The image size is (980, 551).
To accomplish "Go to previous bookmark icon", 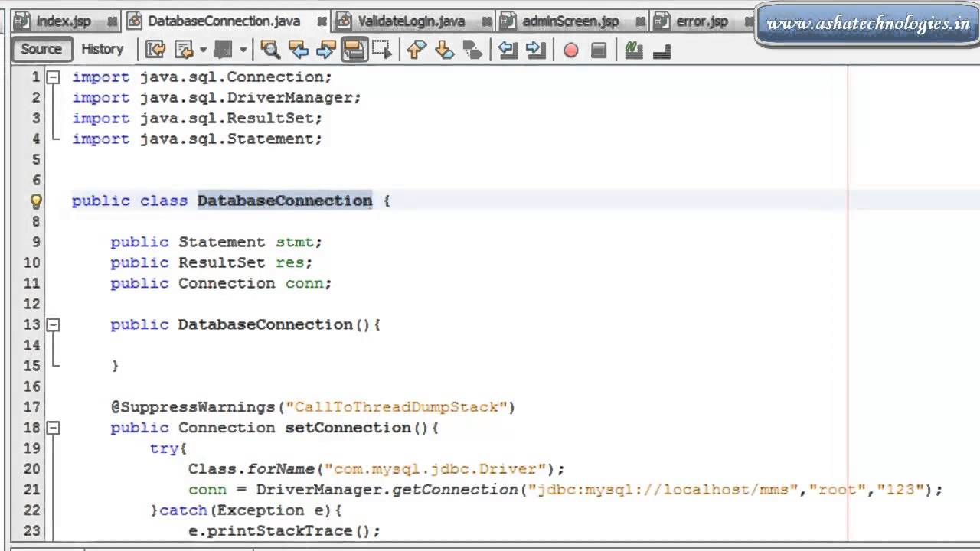I will point(416,51).
